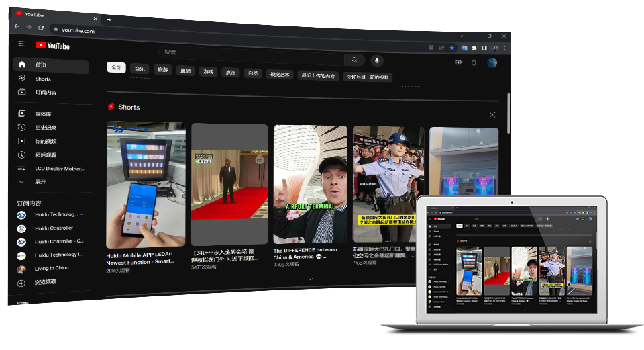Expand more Shorts with the bottom chevron

(310, 278)
